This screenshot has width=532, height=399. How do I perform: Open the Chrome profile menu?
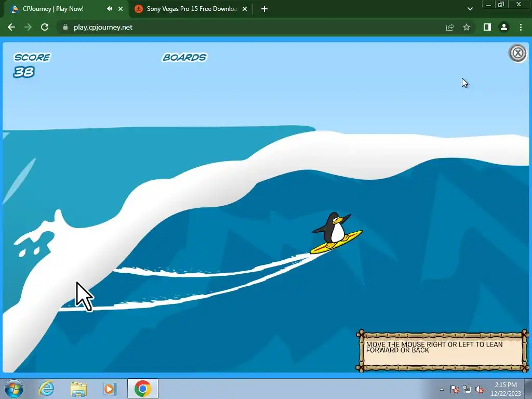click(x=504, y=27)
